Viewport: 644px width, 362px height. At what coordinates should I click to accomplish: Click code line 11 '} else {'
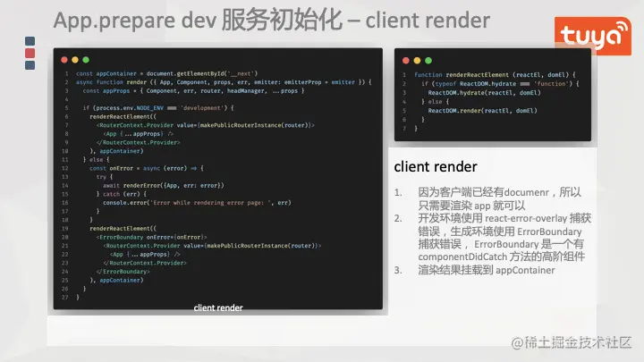pos(96,160)
